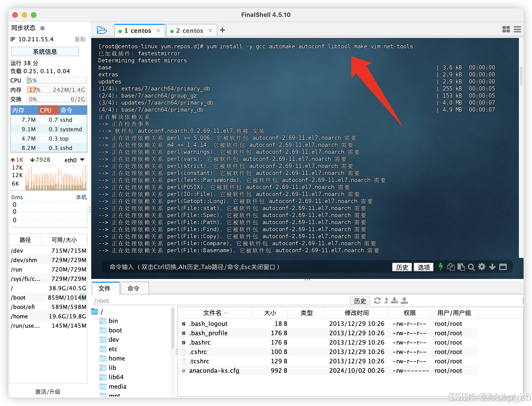Open the connection manager folder icon
Screen dimensions: 532x406
click(102, 30)
